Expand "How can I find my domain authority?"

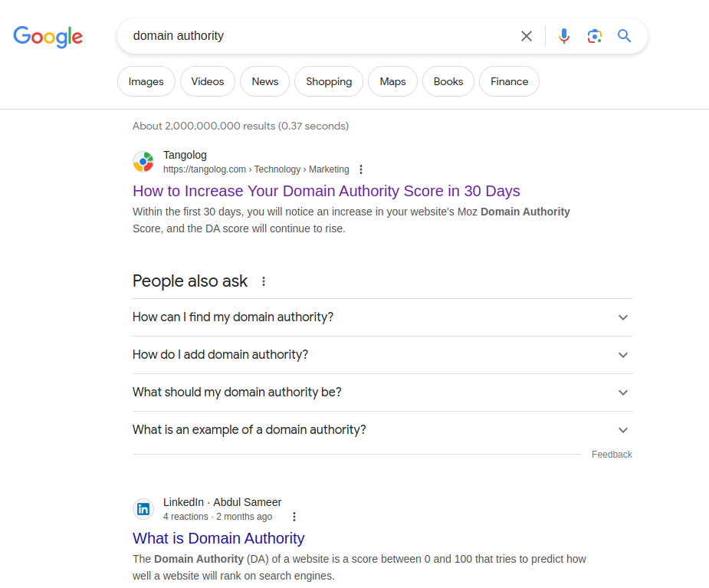(382, 317)
